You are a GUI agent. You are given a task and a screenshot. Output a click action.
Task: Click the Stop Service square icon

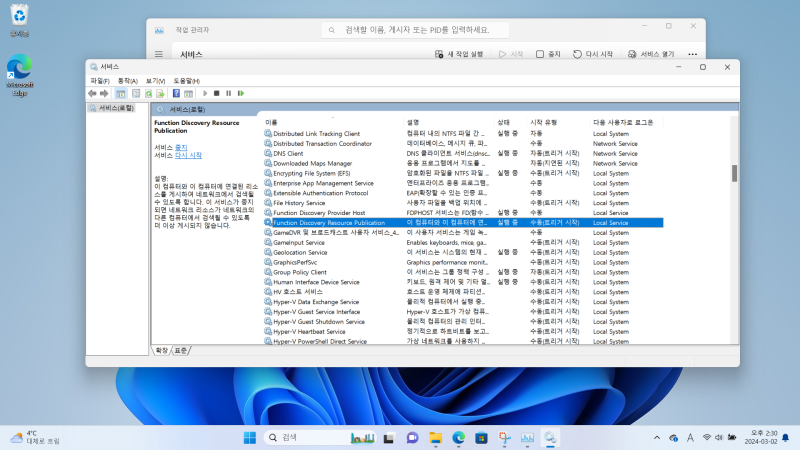[216, 93]
